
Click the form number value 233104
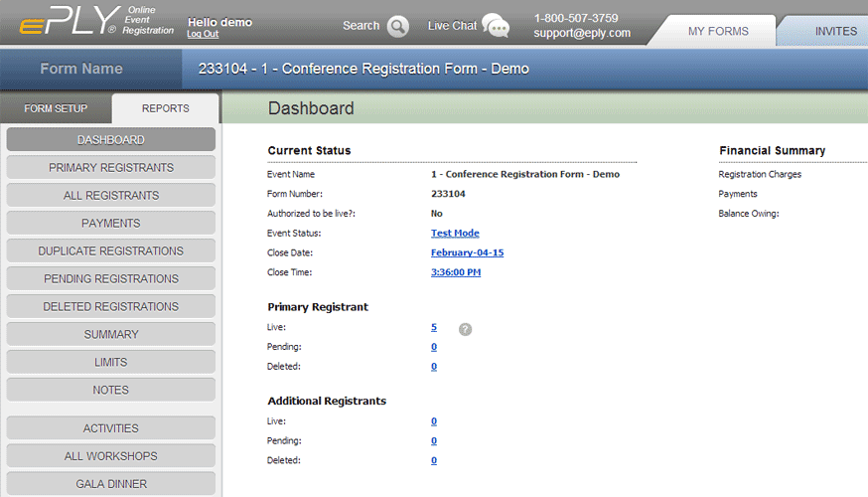448,194
